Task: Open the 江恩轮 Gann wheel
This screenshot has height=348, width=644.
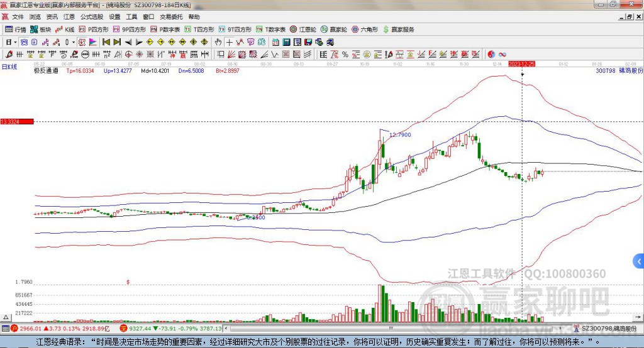Action: [x=303, y=30]
